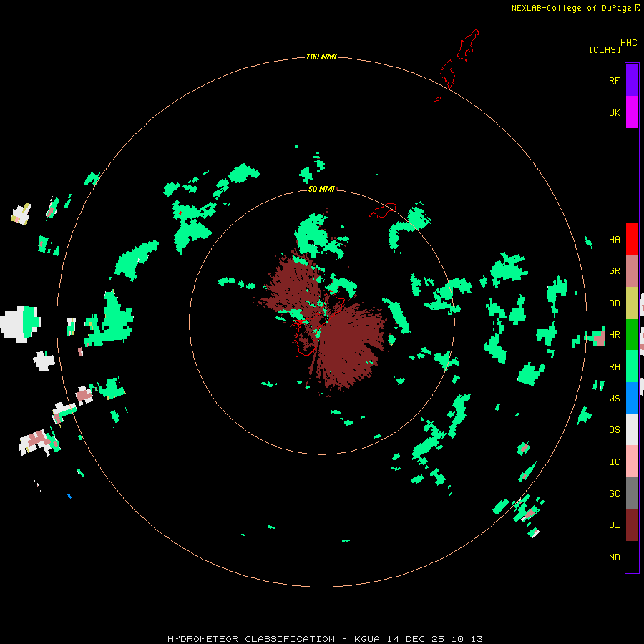Click the Hydrometeor Classification KGUA title text
Screen dimensions: 644x644
tap(325, 639)
